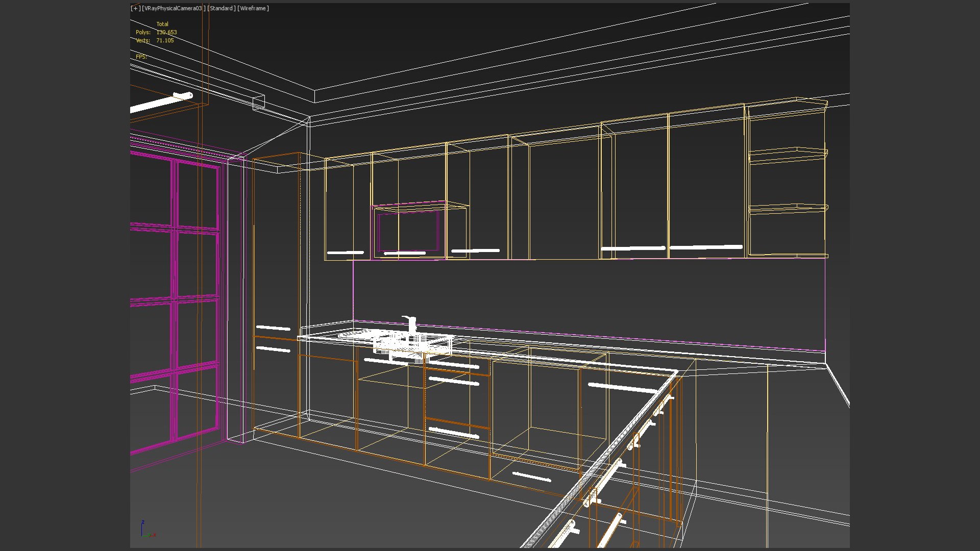
Task: Open the [+] general viewport menu
Action: point(136,8)
